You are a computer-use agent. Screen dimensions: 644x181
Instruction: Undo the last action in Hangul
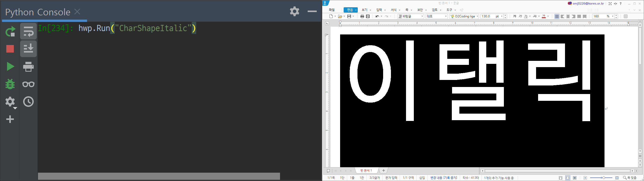(377, 16)
